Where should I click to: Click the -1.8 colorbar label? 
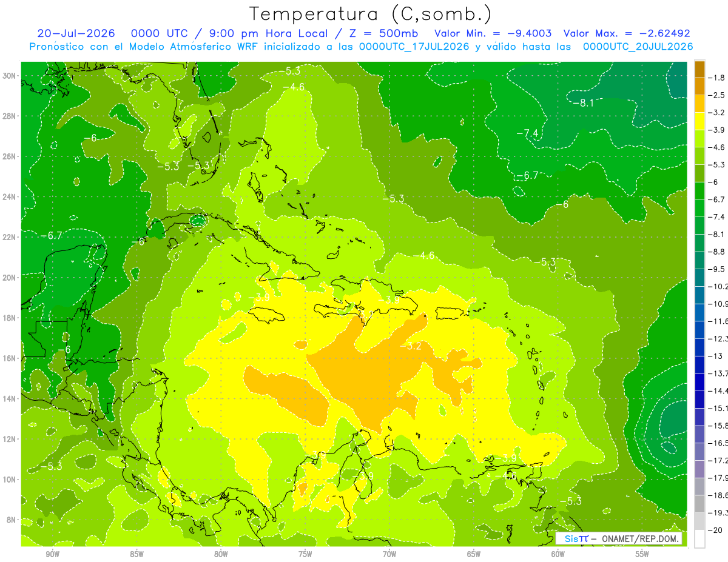[716, 78]
